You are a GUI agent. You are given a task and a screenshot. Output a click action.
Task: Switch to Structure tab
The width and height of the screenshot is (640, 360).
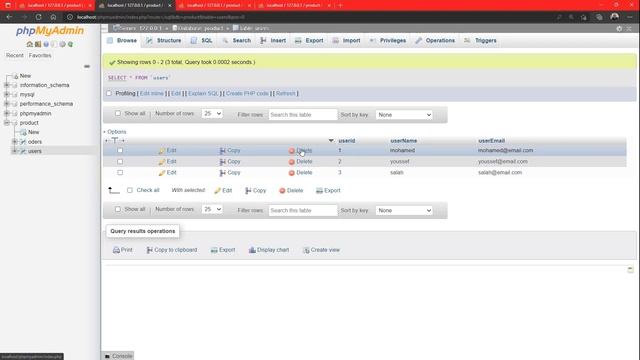pos(164,40)
